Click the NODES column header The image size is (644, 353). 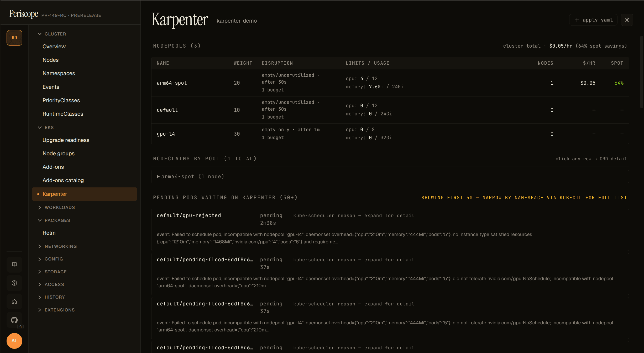pyautogui.click(x=545, y=63)
